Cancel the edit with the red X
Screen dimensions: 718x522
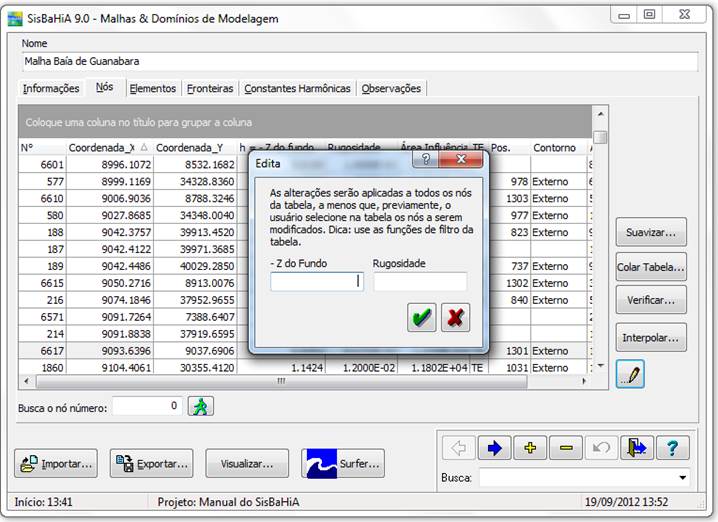click(x=455, y=317)
